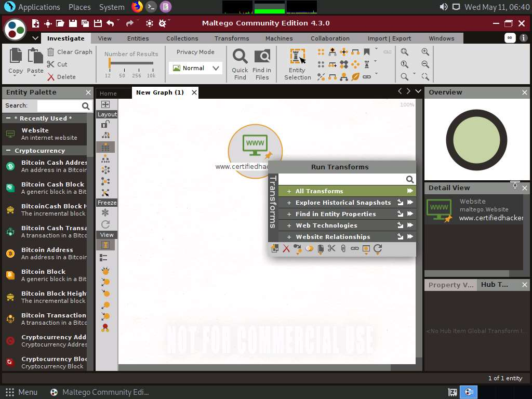The height and width of the screenshot is (399, 532).
Task: Switch to list view icon
Action: (104, 258)
